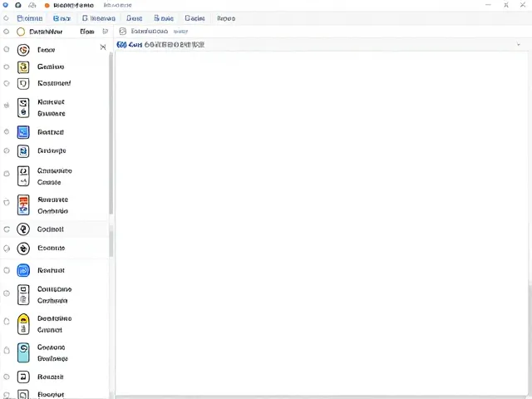This screenshot has width=532, height=399.
Task: Click the dark rounded icon in title bar
Action: click(x=18, y=5)
